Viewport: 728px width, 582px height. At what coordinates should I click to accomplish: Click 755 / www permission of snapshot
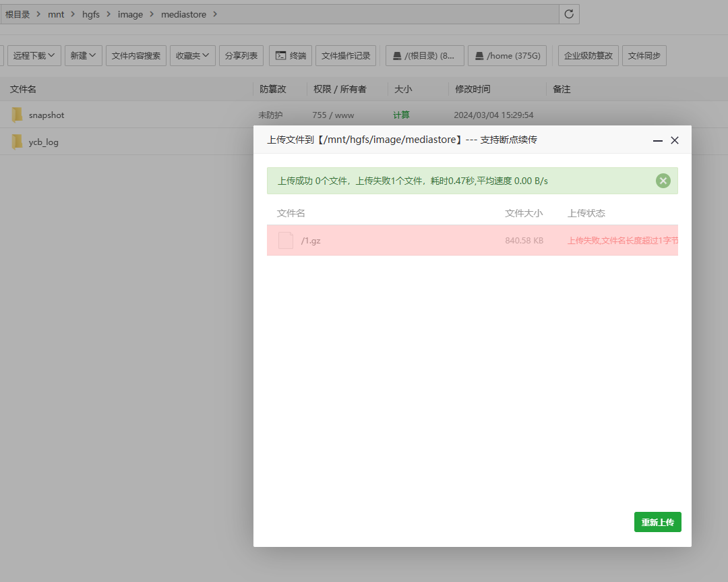tap(333, 115)
